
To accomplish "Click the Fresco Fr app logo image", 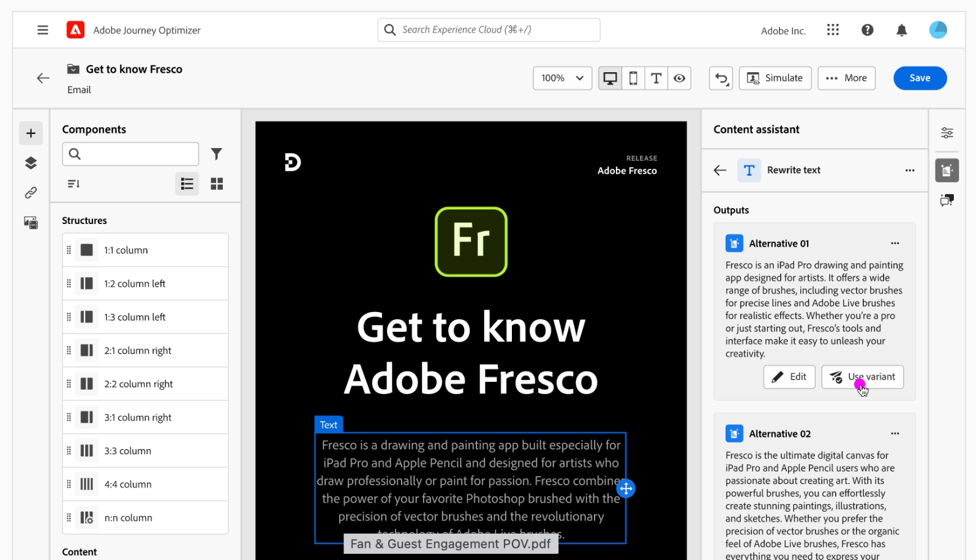I will [x=471, y=242].
